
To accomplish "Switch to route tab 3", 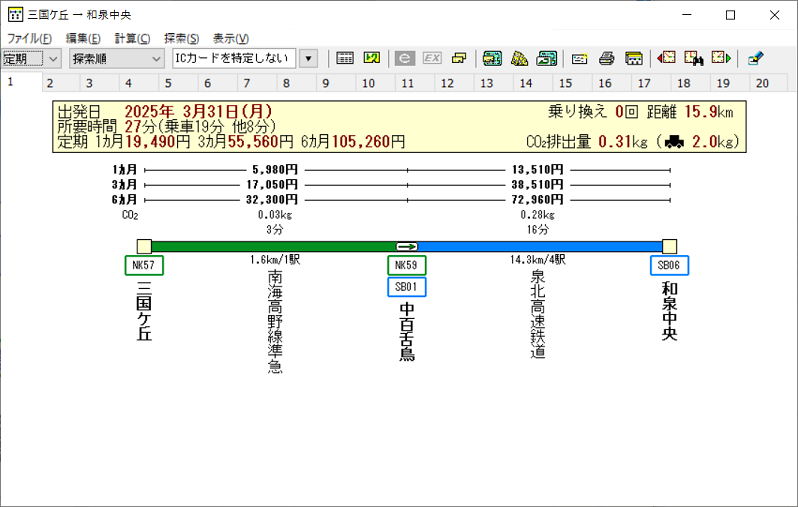I will click(100, 83).
